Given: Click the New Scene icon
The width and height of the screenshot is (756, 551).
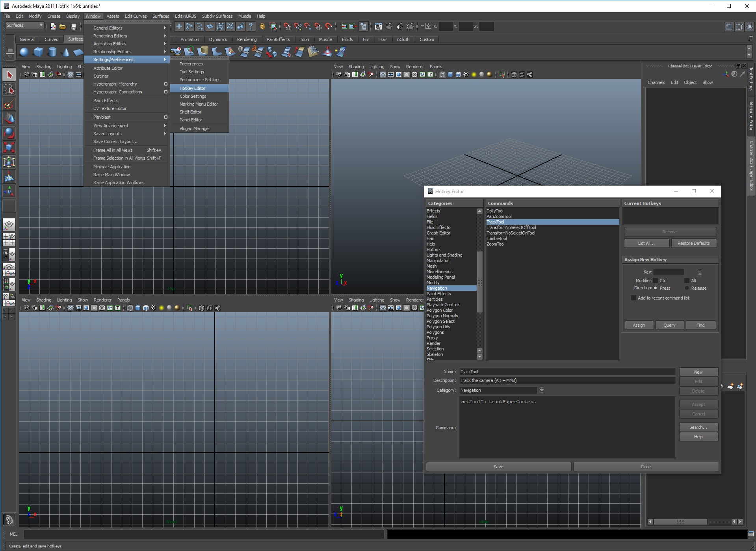Looking at the screenshot, I should pyautogui.click(x=53, y=26).
